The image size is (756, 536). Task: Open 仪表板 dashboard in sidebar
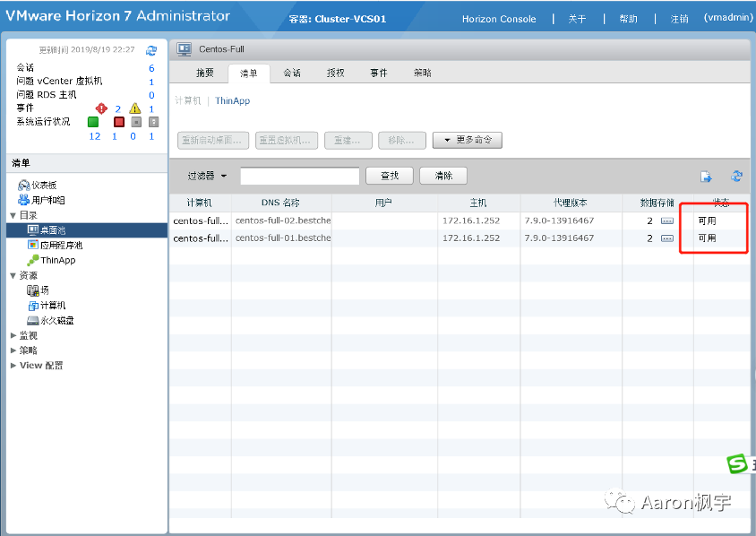[x=38, y=186]
